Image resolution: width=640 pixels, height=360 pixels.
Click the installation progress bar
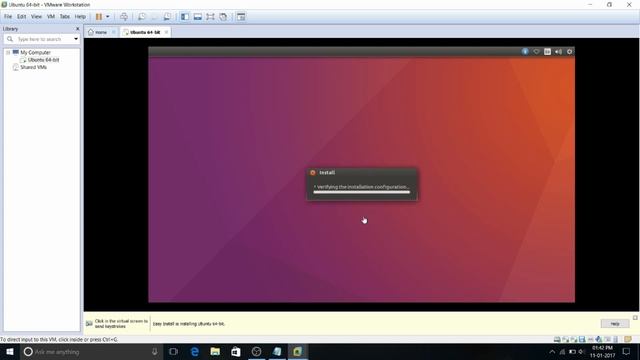pyautogui.click(x=362, y=192)
